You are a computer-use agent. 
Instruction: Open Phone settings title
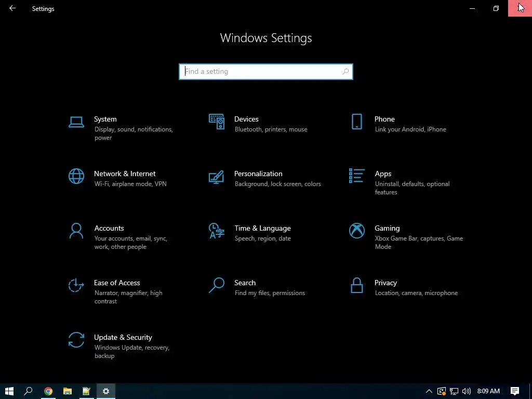(x=384, y=119)
